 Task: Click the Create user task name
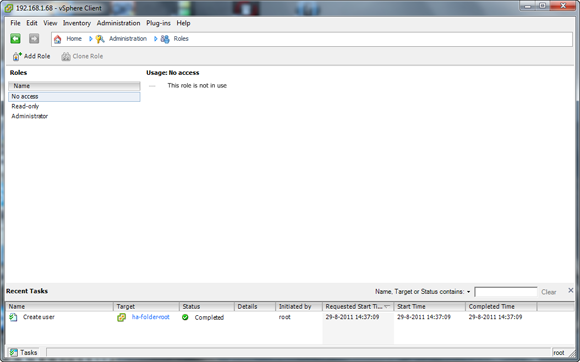pyautogui.click(x=39, y=317)
